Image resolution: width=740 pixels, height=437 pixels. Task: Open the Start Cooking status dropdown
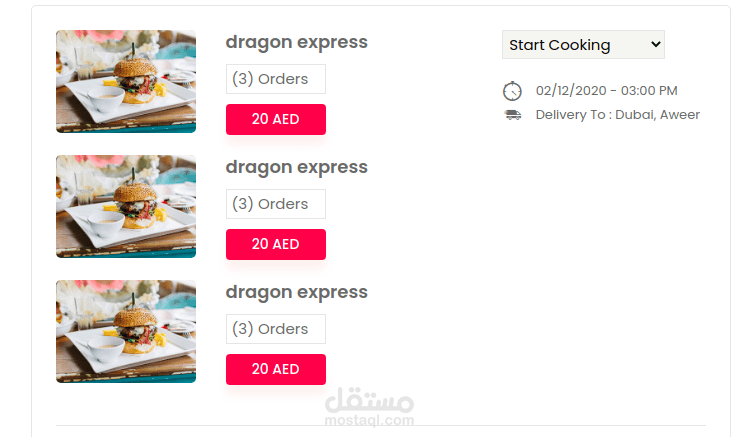pos(582,45)
